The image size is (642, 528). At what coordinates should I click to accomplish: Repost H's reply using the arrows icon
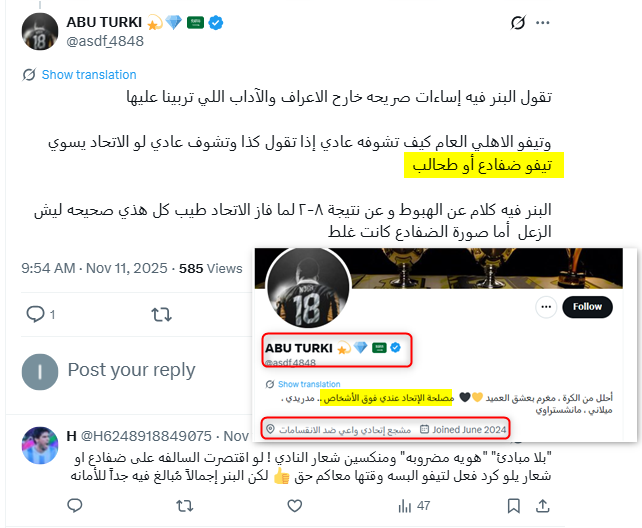[x=185, y=506]
